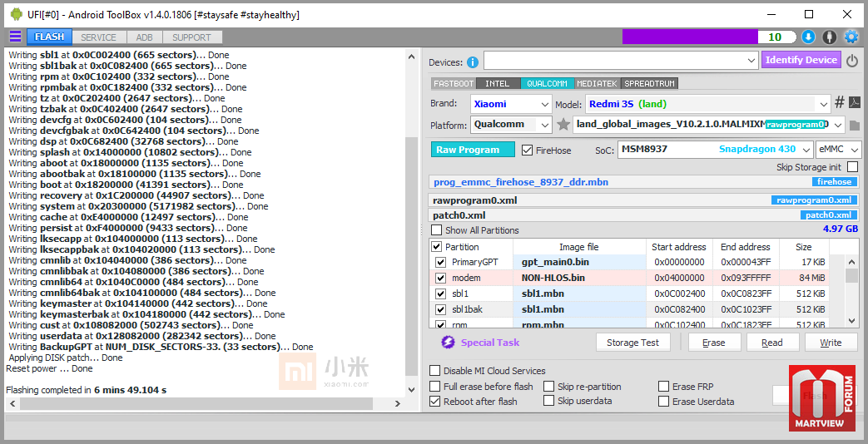Browse firmware folder icon
Image resolution: width=868 pixels, height=444 pixels.
click(854, 125)
